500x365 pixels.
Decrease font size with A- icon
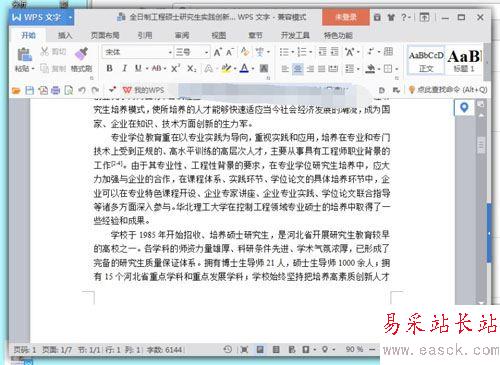coord(230,52)
